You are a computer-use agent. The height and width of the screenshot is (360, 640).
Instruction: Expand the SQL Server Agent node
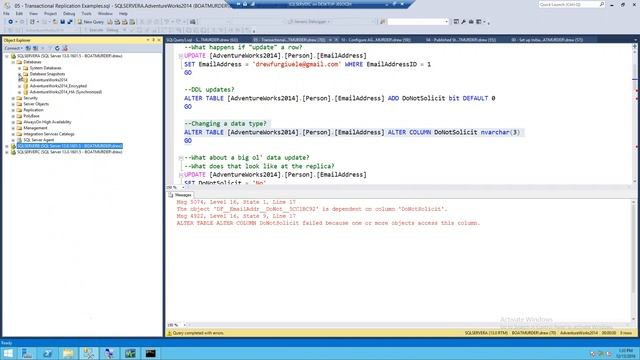click(13, 140)
